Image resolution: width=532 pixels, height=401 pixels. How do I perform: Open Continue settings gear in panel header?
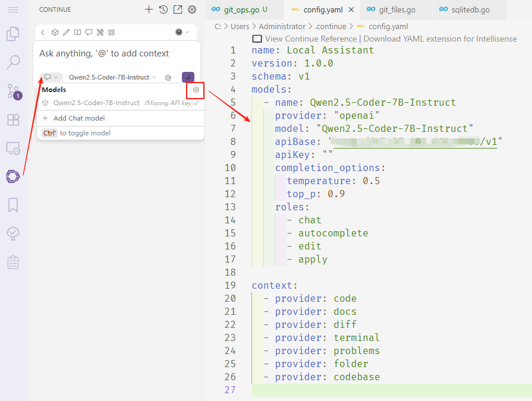pyautogui.click(x=192, y=10)
